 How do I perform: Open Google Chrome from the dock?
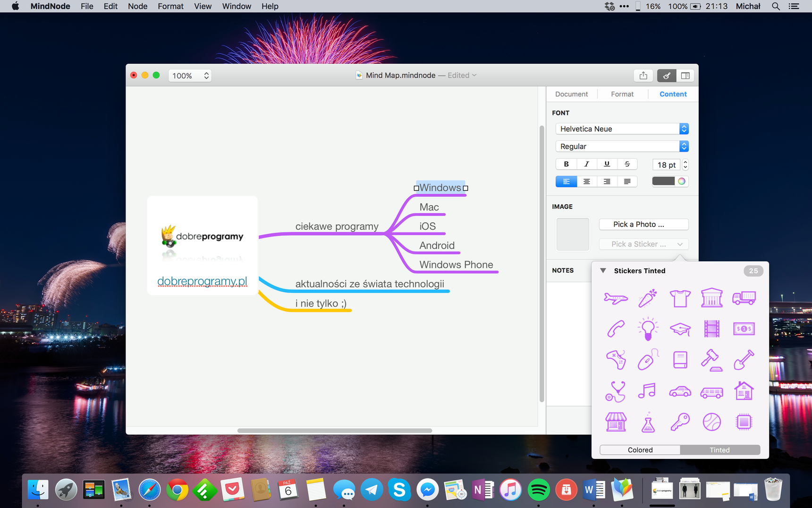177,490
